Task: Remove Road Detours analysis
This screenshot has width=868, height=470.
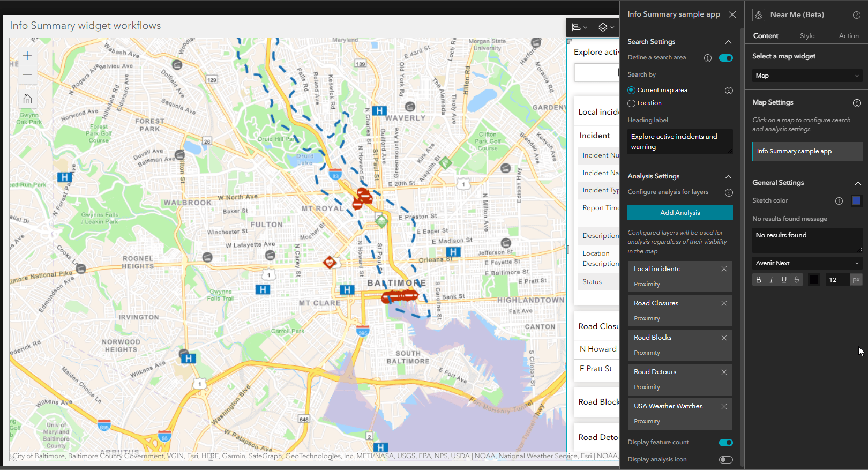Action: tap(724, 372)
